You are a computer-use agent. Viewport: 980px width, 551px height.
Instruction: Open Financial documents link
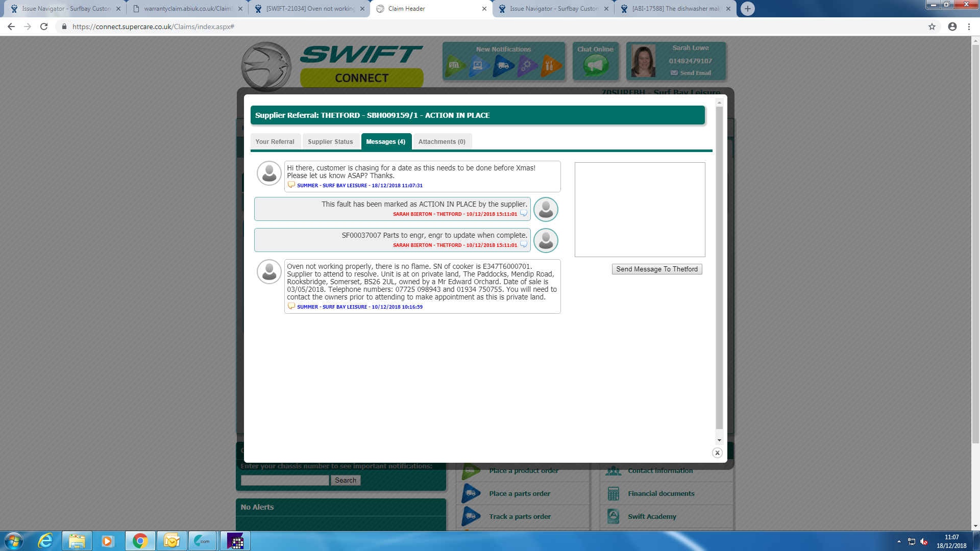(661, 493)
